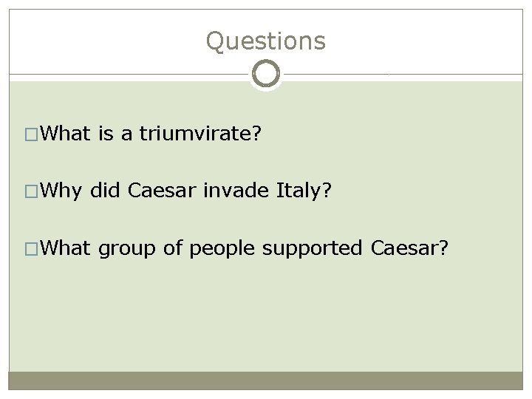Click the word 'Caesar' in the second question
Image resolution: width=532 pixels, height=399 pixels.
tap(162, 191)
